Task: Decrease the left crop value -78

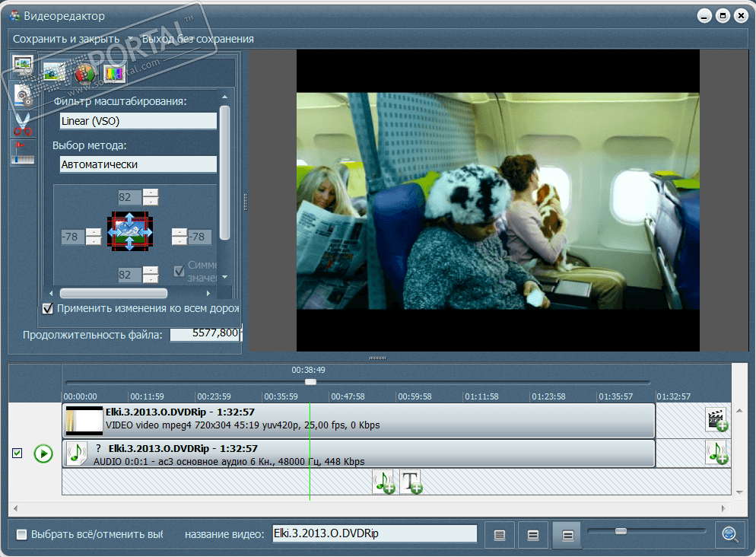Action: [94, 240]
